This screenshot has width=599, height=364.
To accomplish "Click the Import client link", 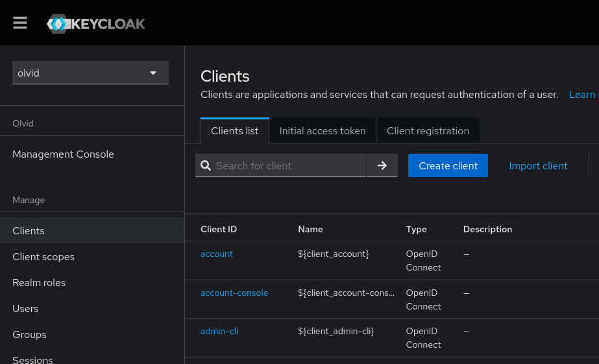I will click(538, 165).
